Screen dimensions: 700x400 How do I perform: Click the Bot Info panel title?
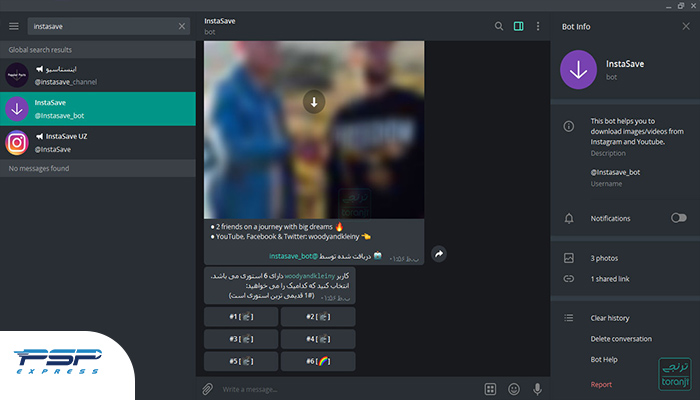pos(576,27)
